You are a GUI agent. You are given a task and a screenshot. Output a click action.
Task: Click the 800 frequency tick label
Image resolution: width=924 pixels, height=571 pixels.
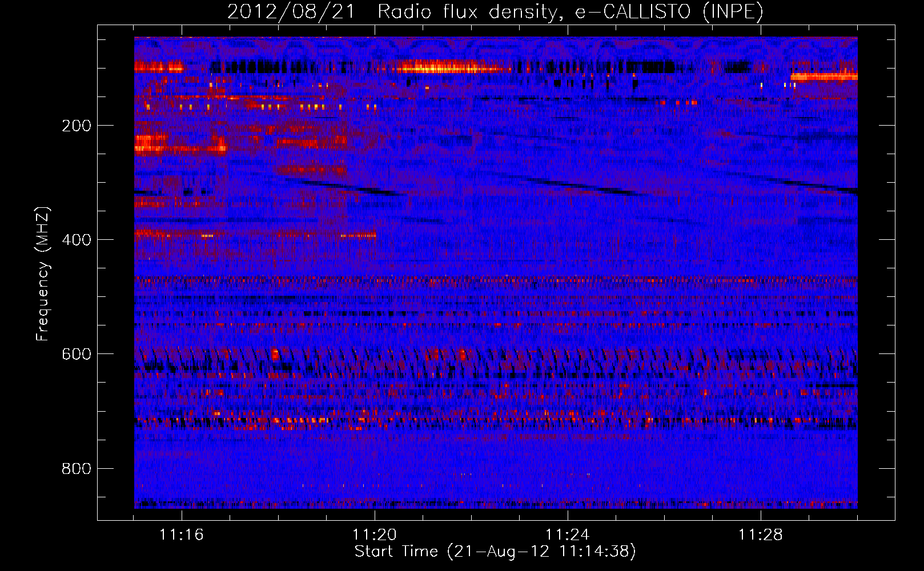point(77,469)
